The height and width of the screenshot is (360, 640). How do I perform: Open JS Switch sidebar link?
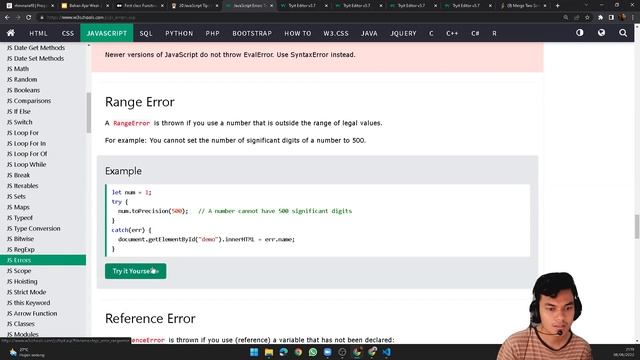[20, 122]
